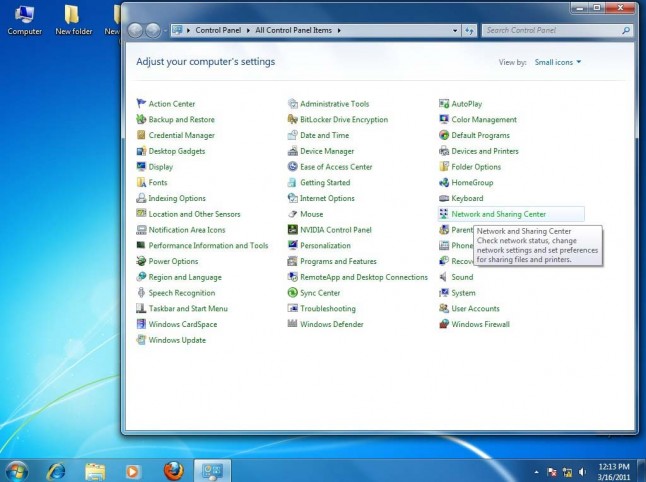Open the Personalization link
Screen dimensions: 646x482
pyautogui.click(x=325, y=246)
